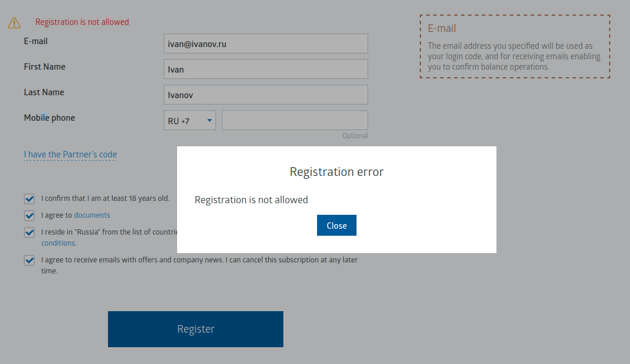Uncheck the agree to documents checkbox
The width and height of the screenshot is (630, 364).
(x=30, y=215)
